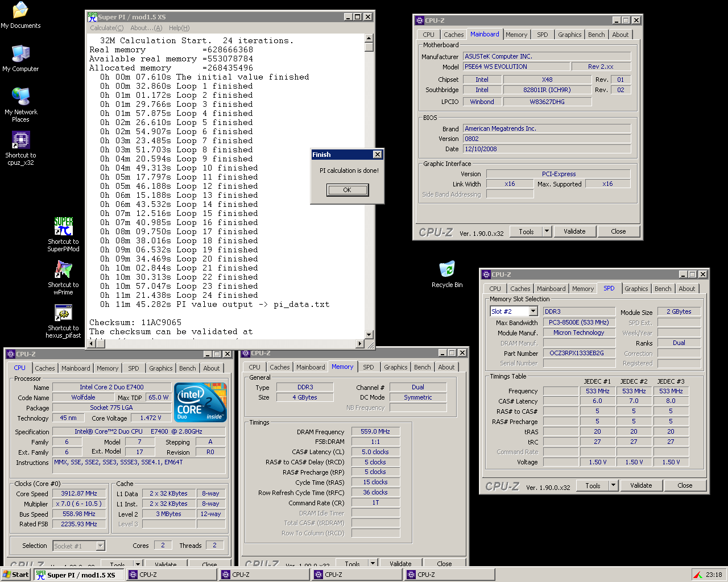Open the My Documents desktop icon

tap(20, 15)
